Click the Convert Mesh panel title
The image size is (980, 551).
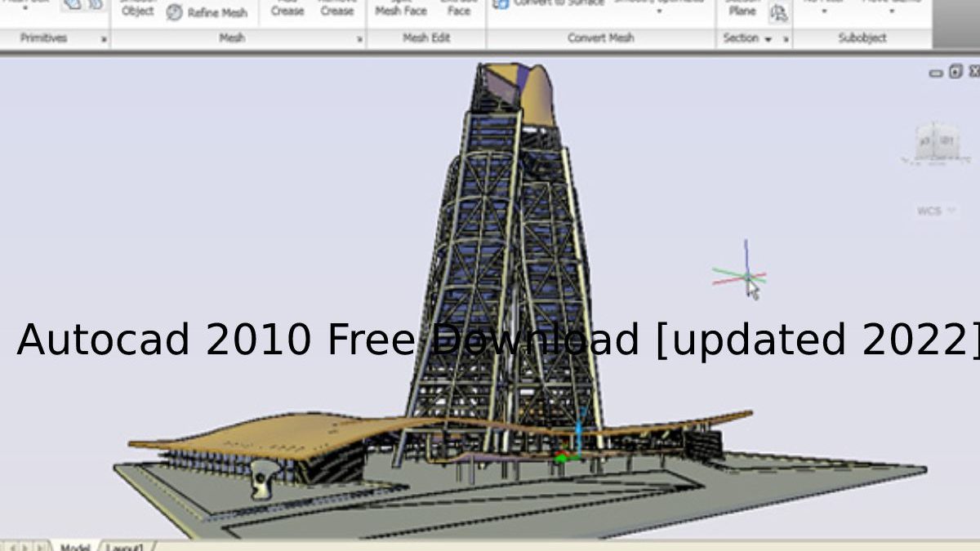click(x=600, y=38)
